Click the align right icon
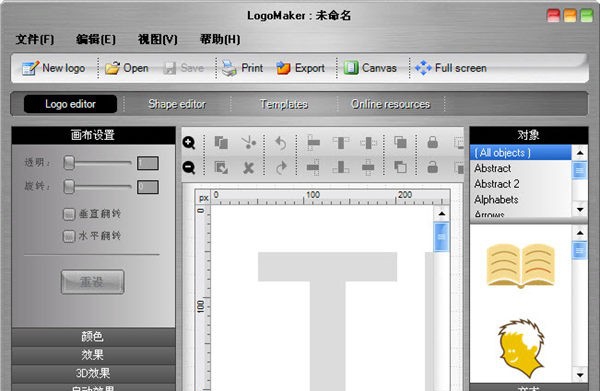This screenshot has width=600, height=391. tap(313, 168)
